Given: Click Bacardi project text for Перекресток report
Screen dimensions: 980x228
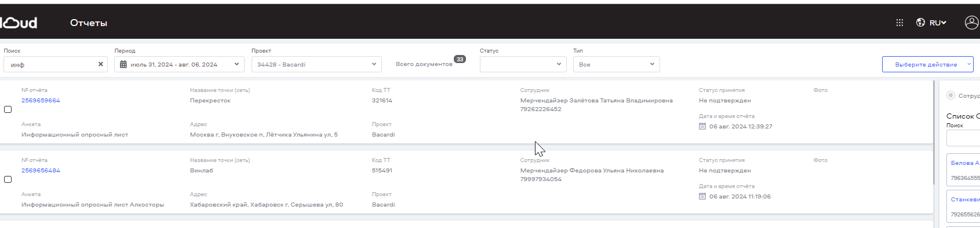Looking at the screenshot, I should 383,134.
